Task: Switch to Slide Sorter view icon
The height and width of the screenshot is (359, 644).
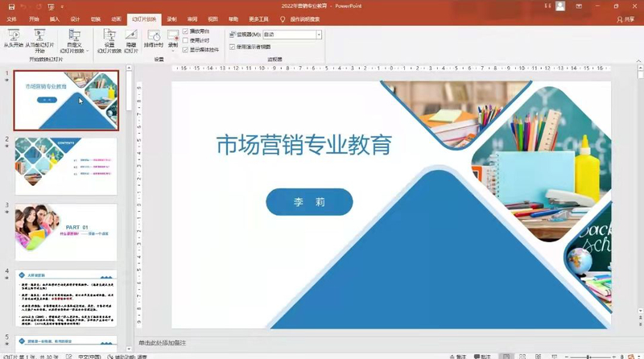Action: tap(522, 356)
